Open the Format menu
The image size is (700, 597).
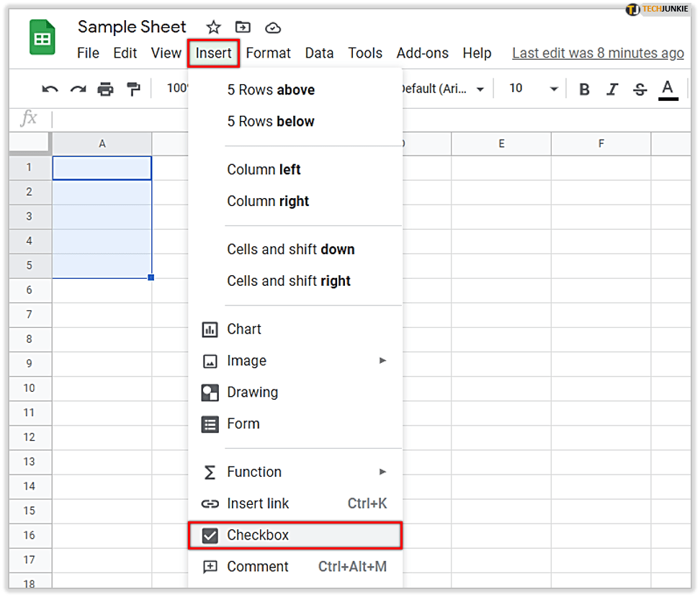tap(268, 53)
